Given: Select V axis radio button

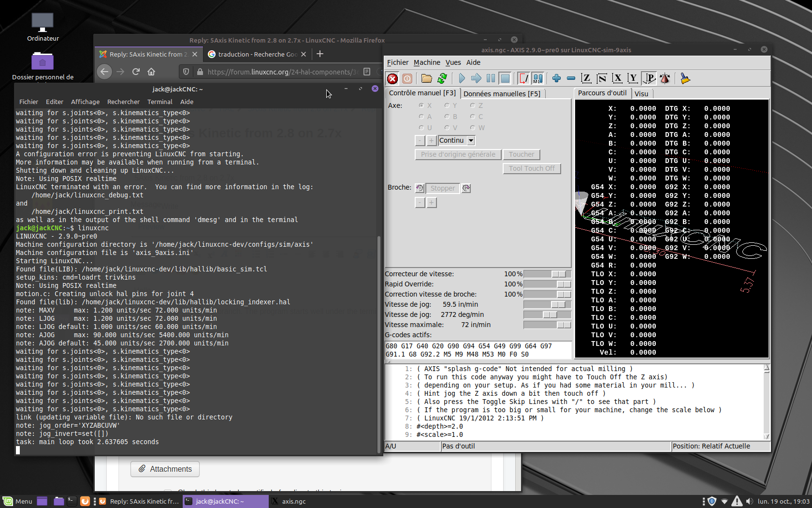Looking at the screenshot, I should (447, 128).
